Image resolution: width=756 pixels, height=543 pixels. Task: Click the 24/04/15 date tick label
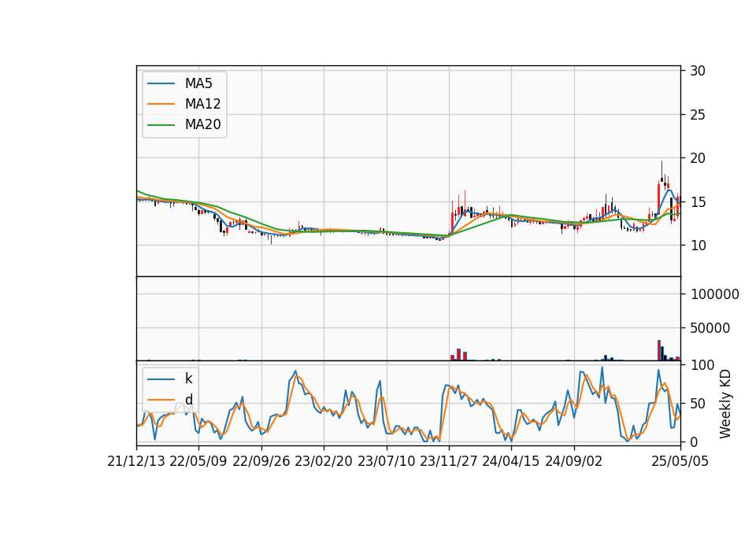511,461
